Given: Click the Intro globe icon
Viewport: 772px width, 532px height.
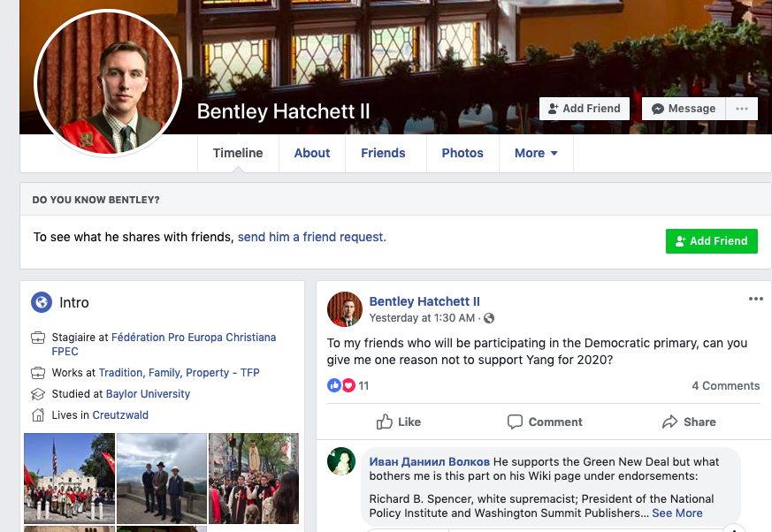Looking at the screenshot, I should [x=42, y=302].
